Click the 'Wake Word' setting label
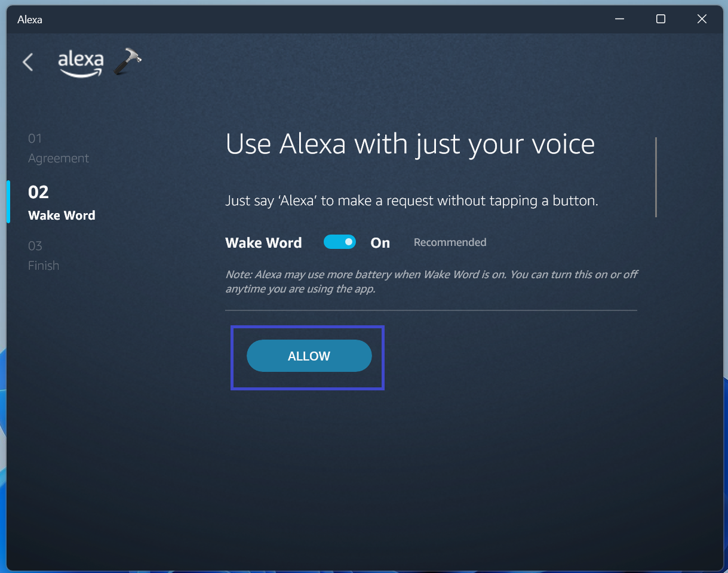This screenshot has height=573, width=728. 263,243
